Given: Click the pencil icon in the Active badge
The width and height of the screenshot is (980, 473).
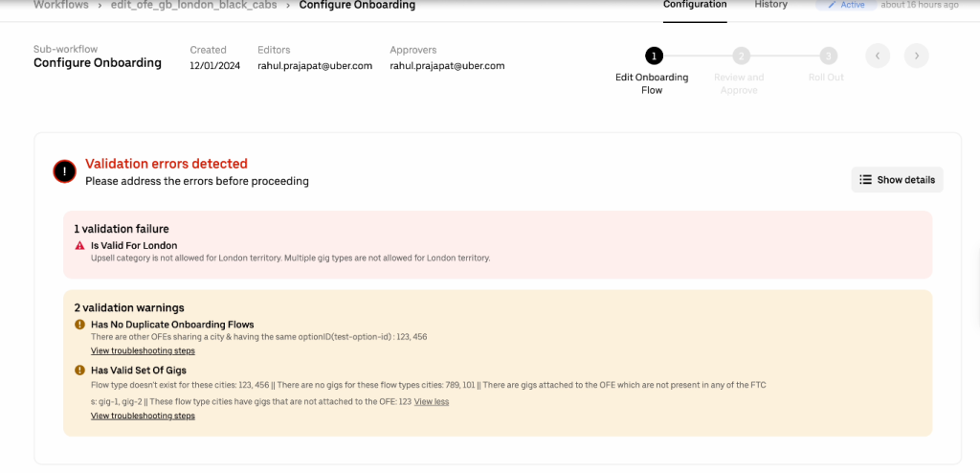Looking at the screenshot, I should coord(832,5).
